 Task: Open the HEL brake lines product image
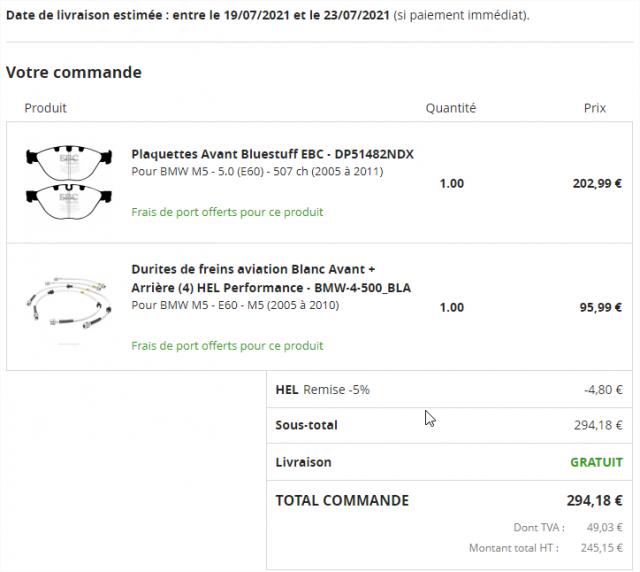click(x=69, y=303)
